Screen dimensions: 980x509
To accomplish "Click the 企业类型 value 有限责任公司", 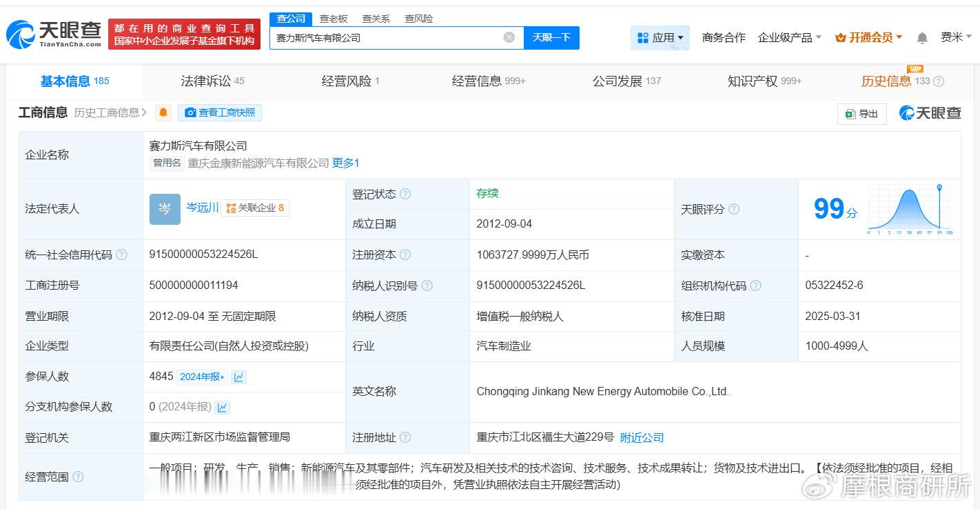I will (x=229, y=346).
